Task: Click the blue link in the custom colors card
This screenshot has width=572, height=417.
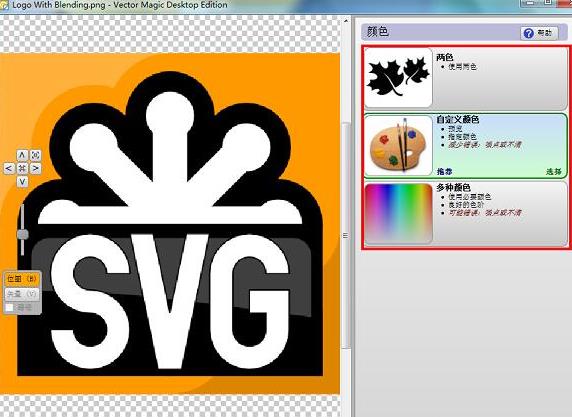Action: pyautogui.click(x=445, y=171)
